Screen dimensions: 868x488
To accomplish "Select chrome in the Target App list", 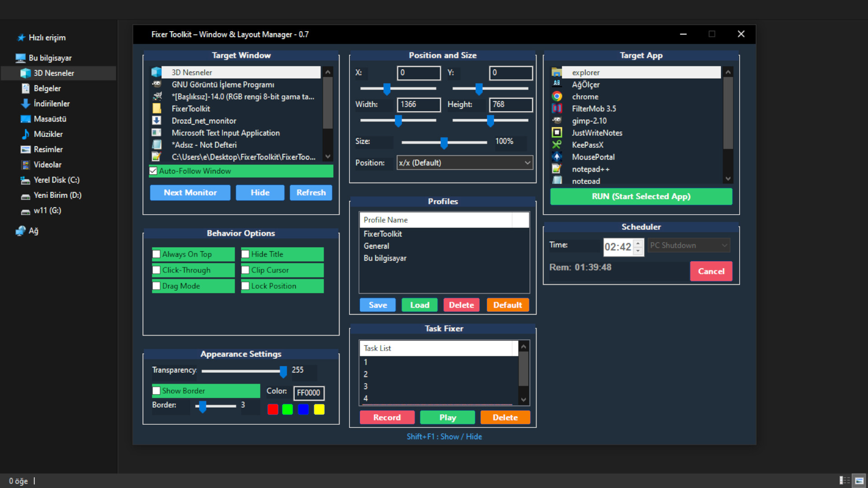I will coord(585,96).
